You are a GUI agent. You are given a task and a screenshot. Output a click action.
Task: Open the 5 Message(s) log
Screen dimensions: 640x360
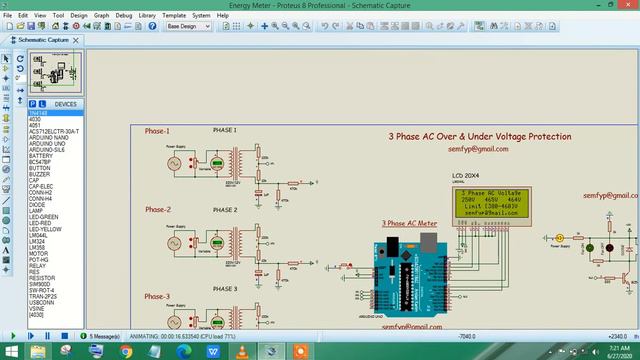tap(100, 336)
